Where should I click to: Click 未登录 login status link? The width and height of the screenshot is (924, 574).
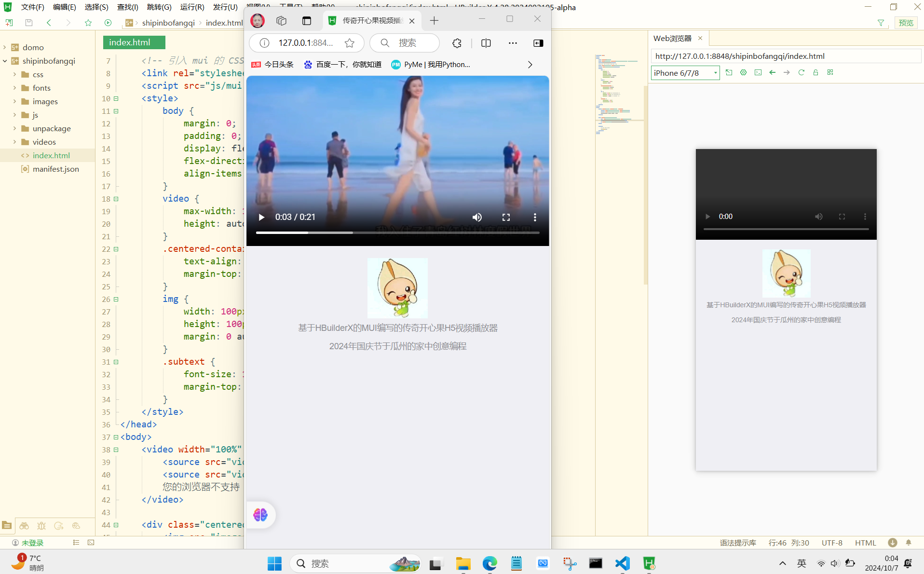[x=32, y=543]
